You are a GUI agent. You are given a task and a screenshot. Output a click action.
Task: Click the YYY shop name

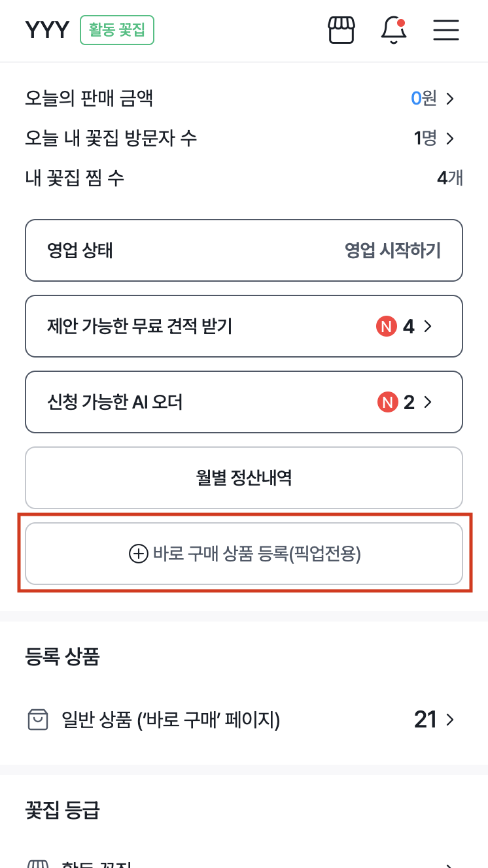click(46, 29)
